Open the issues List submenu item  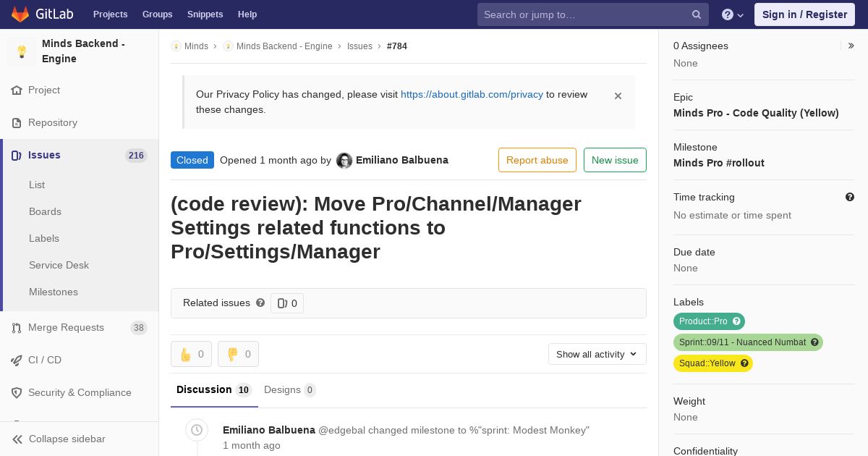[37, 185]
